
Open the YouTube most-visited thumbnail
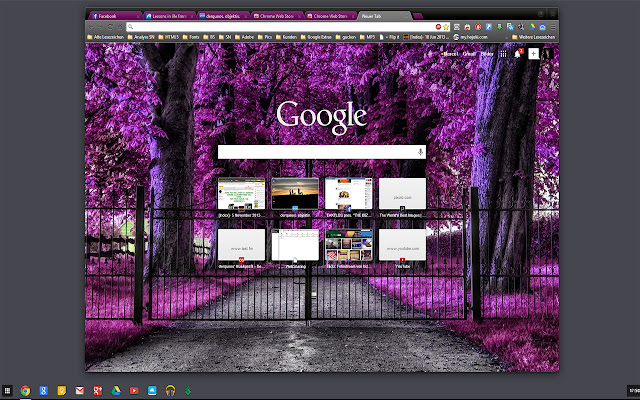pyautogui.click(x=402, y=245)
